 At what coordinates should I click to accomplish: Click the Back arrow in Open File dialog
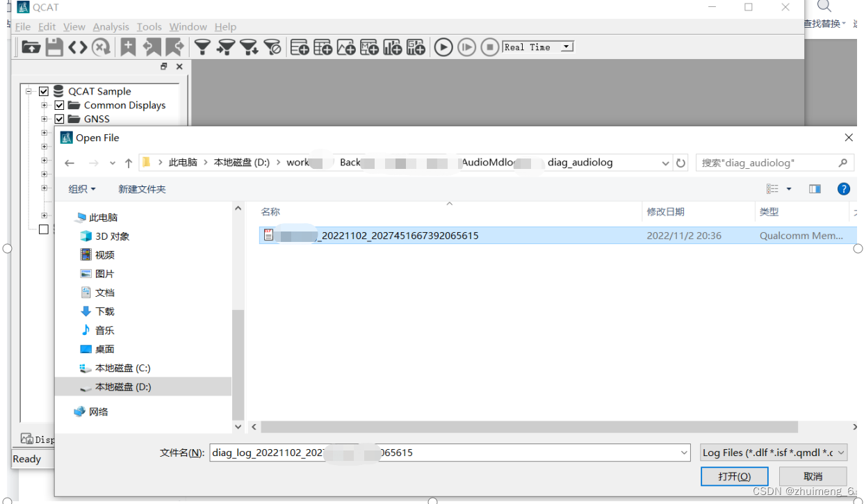70,163
